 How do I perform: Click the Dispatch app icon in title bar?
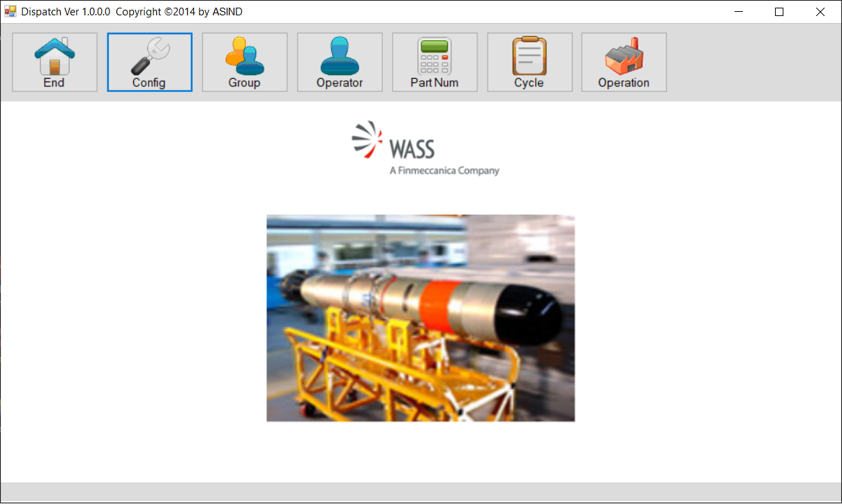click(x=10, y=12)
